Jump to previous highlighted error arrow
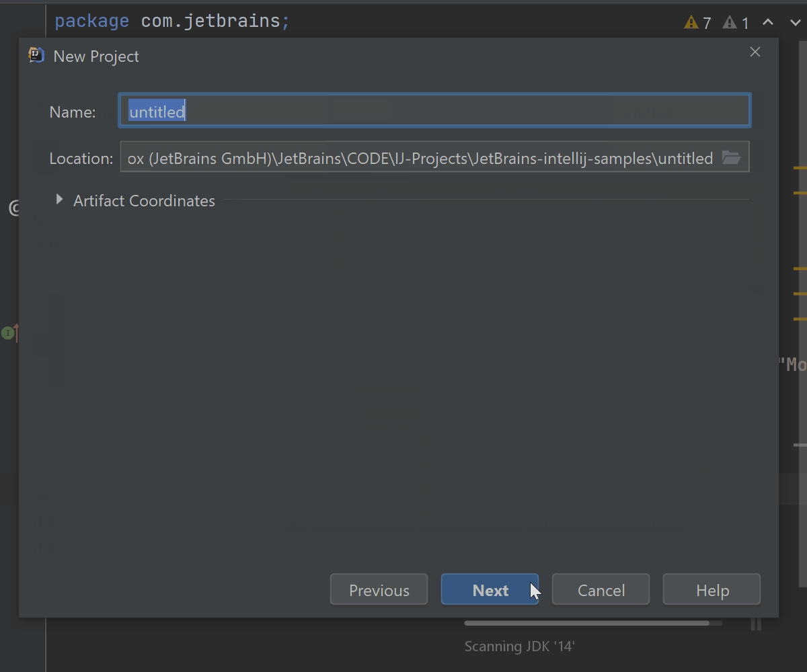Viewport: 807px width, 672px height. [768, 22]
